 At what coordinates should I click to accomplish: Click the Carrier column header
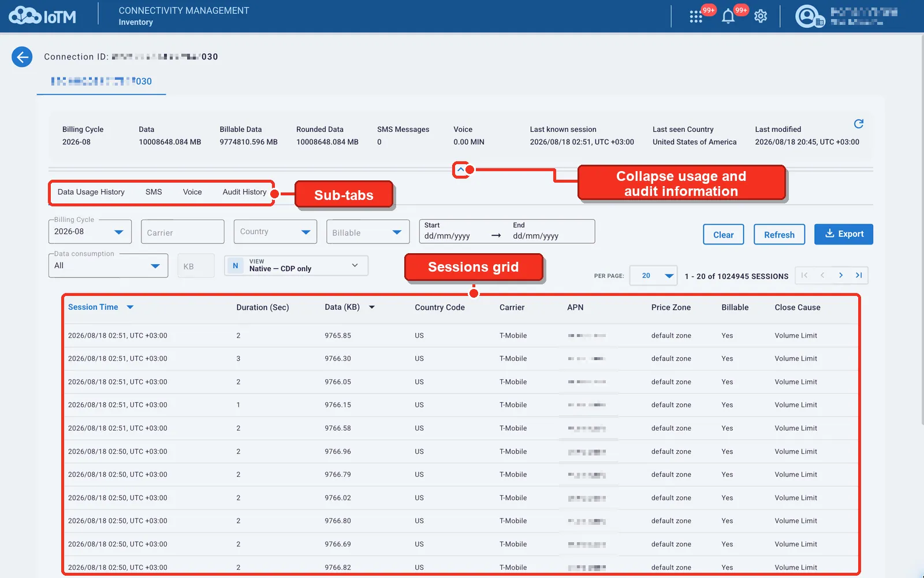(x=512, y=307)
